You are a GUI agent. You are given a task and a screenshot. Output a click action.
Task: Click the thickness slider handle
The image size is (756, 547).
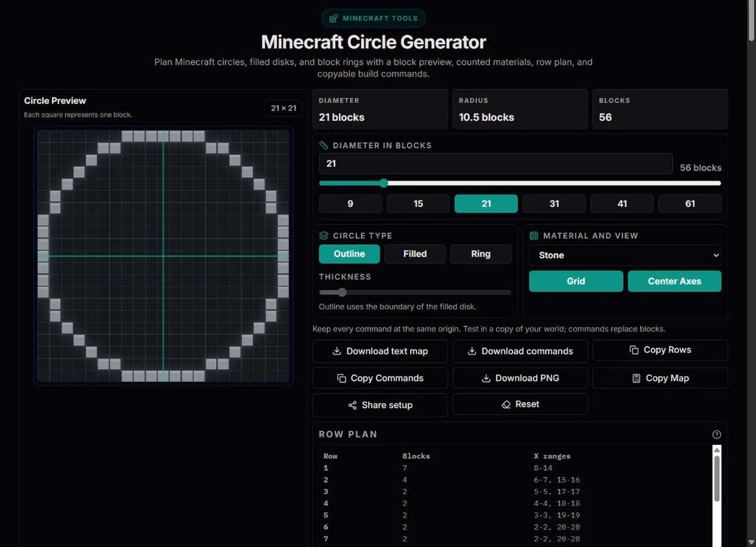(x=342, y=292)
